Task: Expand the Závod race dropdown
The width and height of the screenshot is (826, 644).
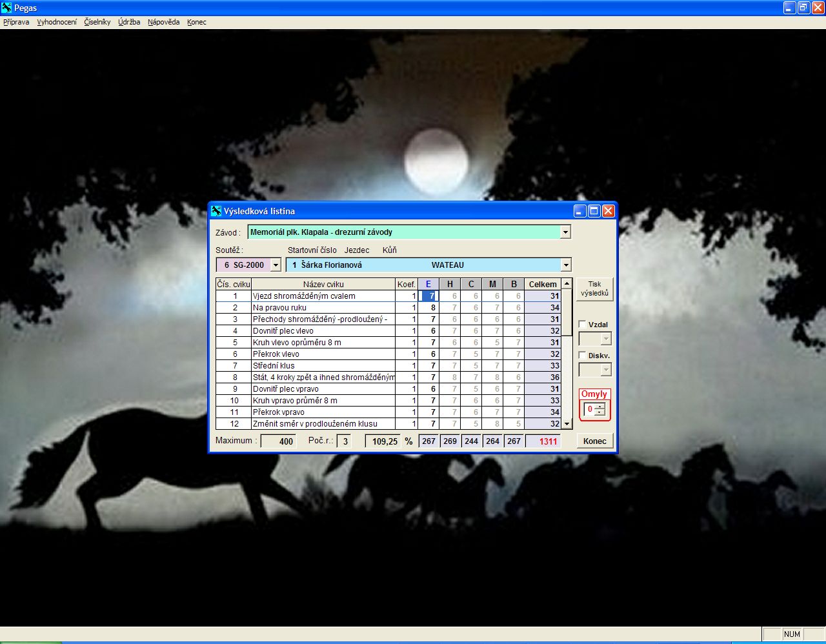Action: [565, 232]
